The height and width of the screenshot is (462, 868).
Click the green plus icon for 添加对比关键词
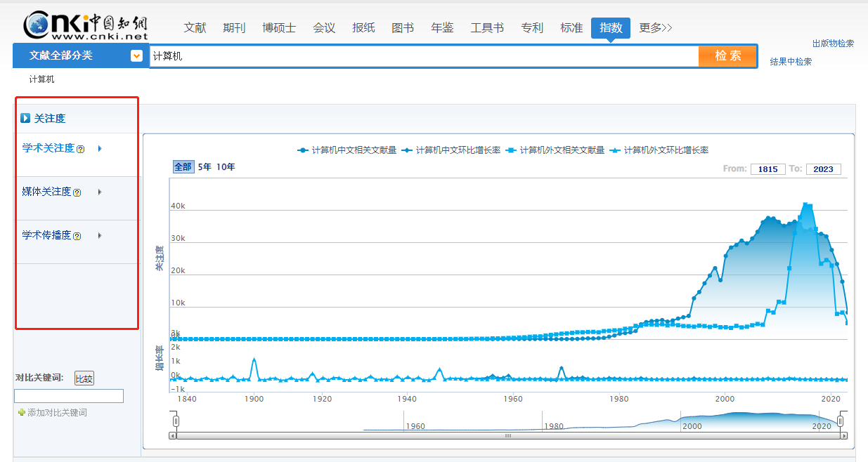point(21,413)
